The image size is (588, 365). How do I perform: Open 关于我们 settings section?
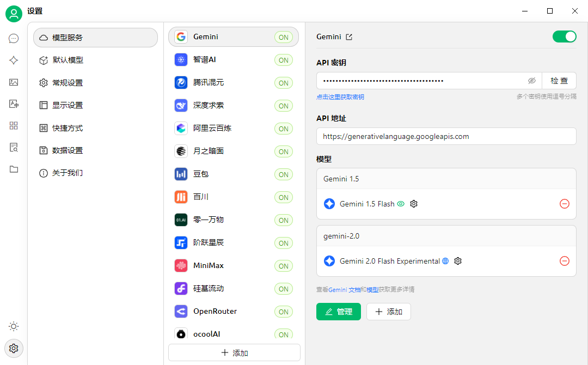pos(96,173)
